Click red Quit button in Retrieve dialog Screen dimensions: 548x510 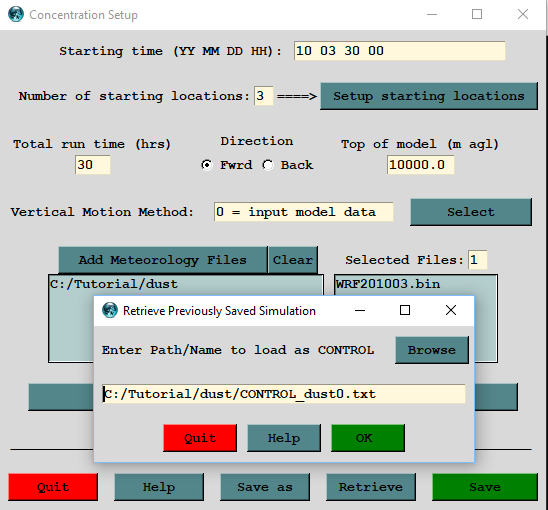tap(200, 438)
